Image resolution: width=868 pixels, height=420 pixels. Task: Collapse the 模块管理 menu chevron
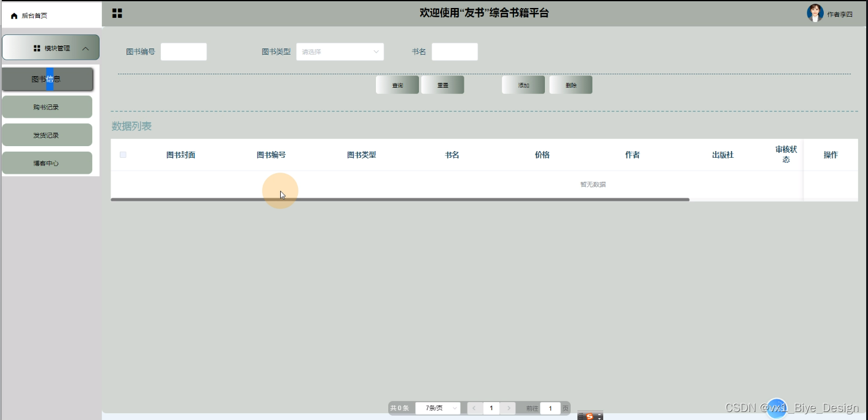(x=85, y=49)
